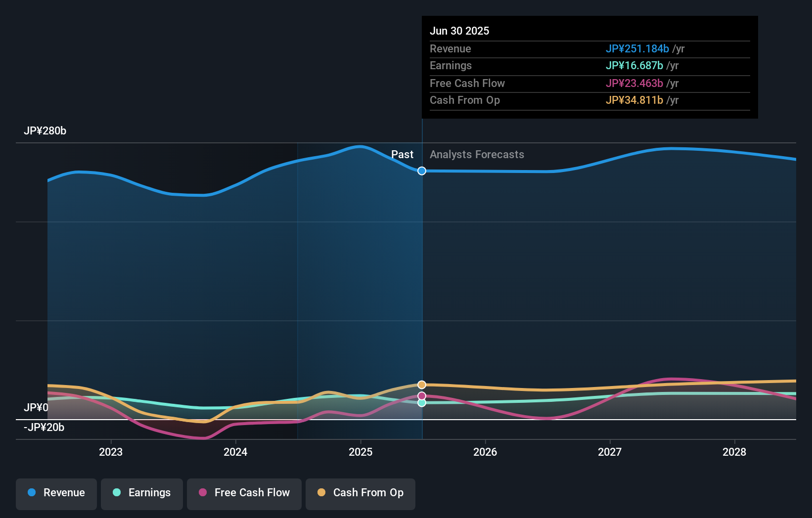Select the Revenue data point at Jun 2025
The width and height of the screenshot is (812, 518).
[422, 171]
